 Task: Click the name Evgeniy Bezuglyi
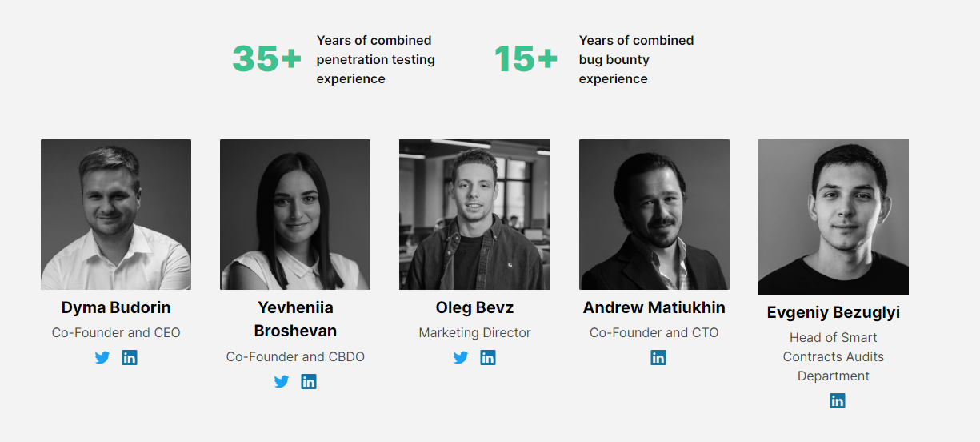point(834,312)
